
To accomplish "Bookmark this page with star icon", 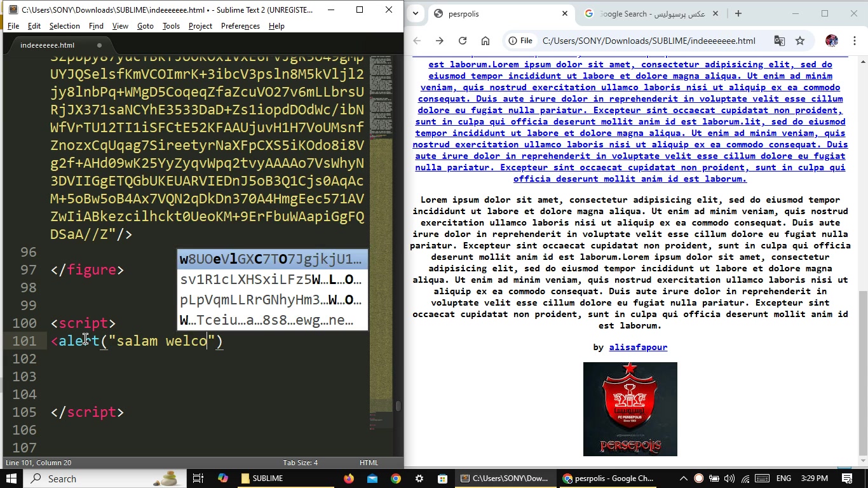I will [x=800, y=41].
